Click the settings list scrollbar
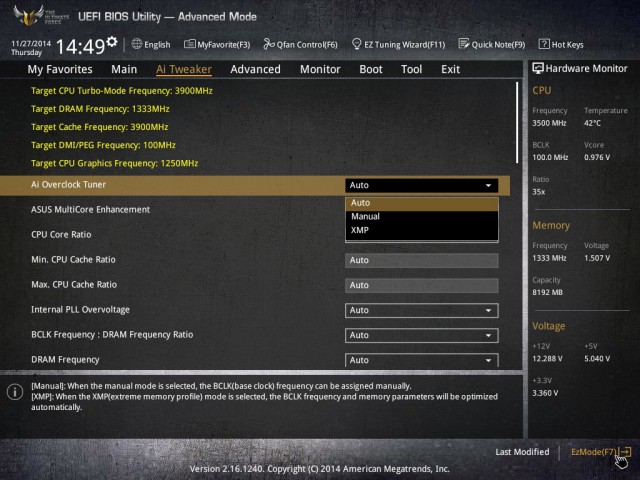The width and height of the screenshot is (640, 480). [517, 122]
